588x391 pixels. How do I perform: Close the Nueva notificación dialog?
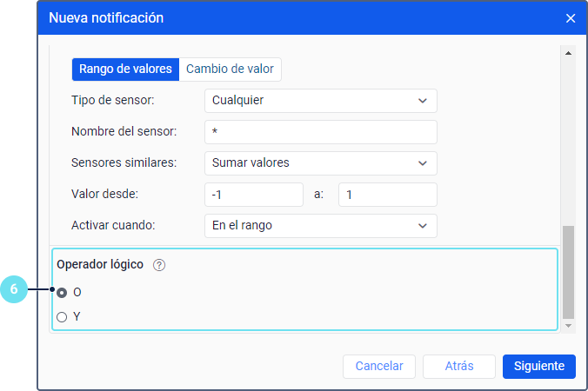[x=571, y=18]
